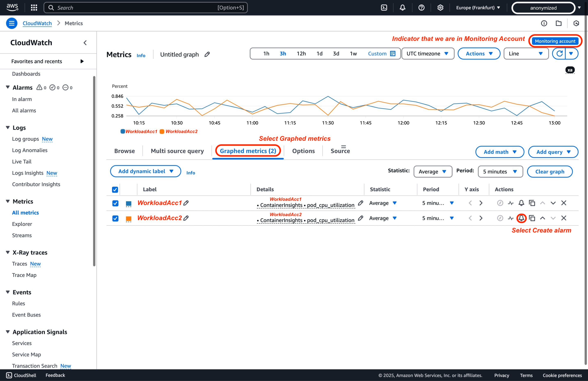This screenshot has width=588, height=381.
Task: Apply anomaly detection to WorkloadAcc1
Action: click(511, 203)
